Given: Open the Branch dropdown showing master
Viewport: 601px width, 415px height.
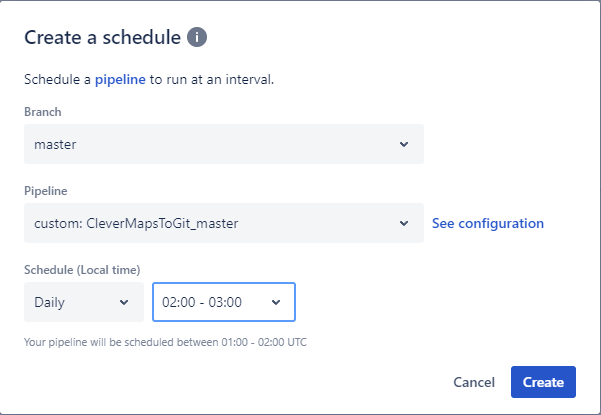Looking at the screenshot, I should coord(223,144).
